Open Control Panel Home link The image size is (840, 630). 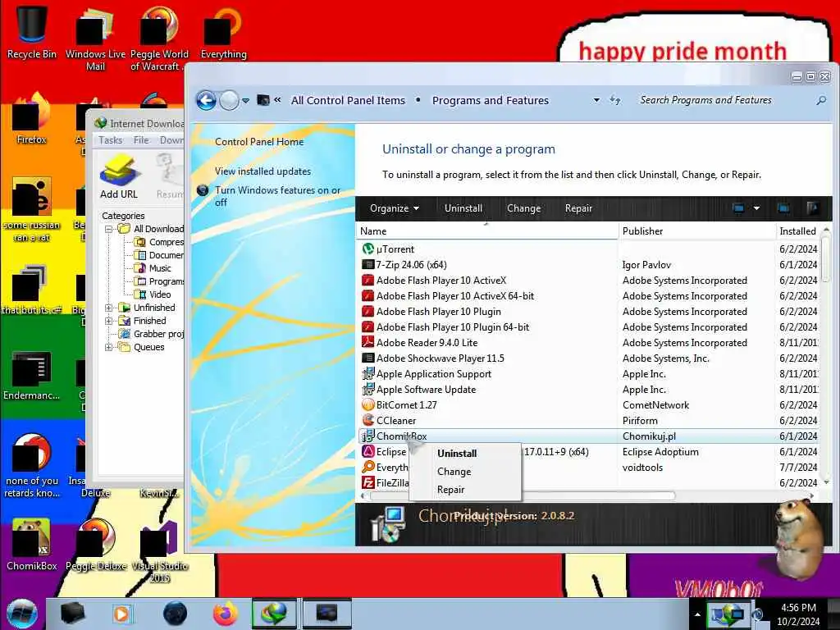click(x=259, y=142)
